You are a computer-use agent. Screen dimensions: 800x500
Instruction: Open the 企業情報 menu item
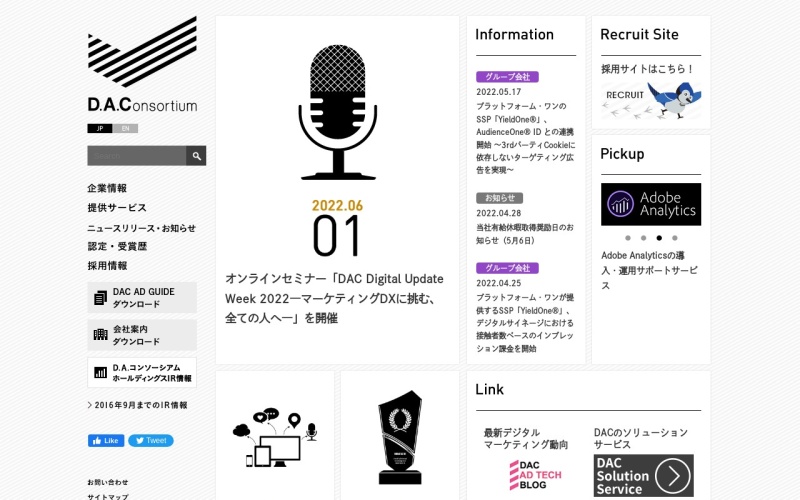(x=107, y=188)
